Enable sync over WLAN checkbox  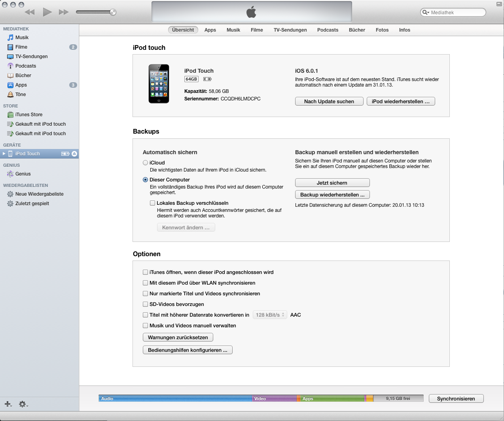[145, 283]
